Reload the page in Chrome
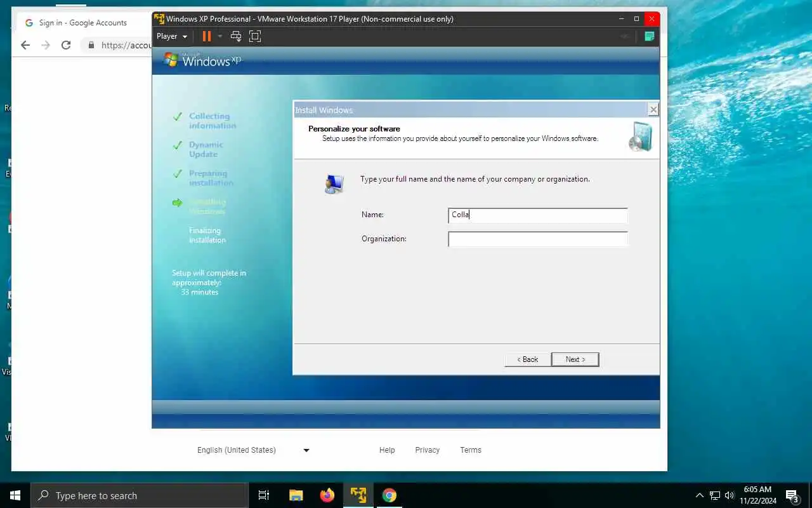 [66, 45]
